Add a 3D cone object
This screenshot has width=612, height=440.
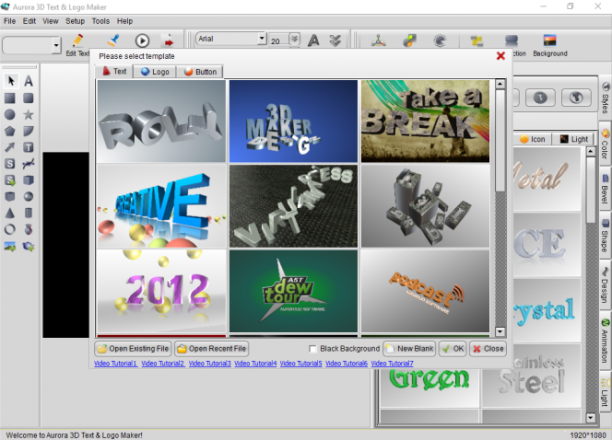(10, 213)
